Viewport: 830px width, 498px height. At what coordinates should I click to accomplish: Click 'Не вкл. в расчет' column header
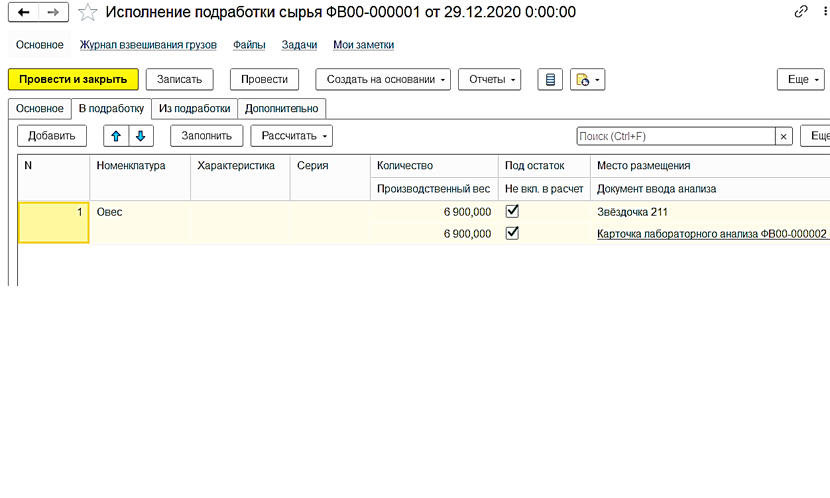[544, 189]
